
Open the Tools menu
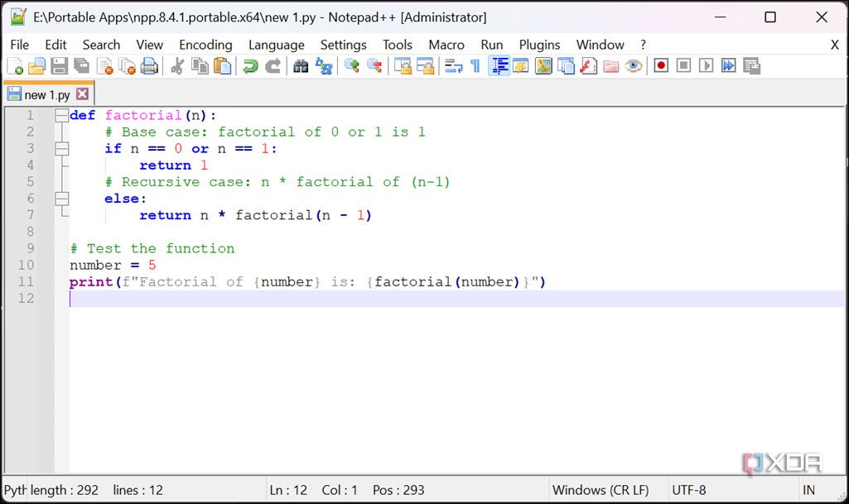pos(398,45)
